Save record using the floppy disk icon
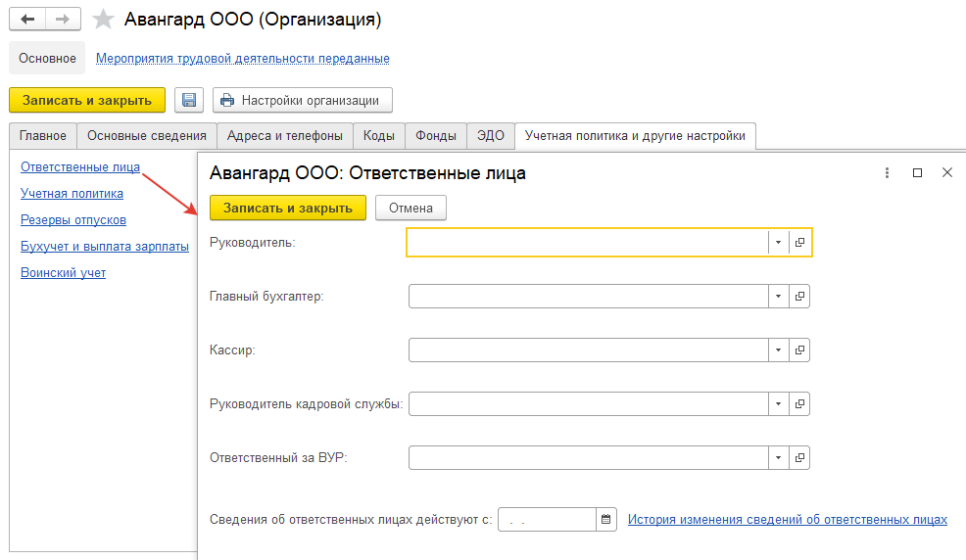966x560 pixels. coord(189,100)
